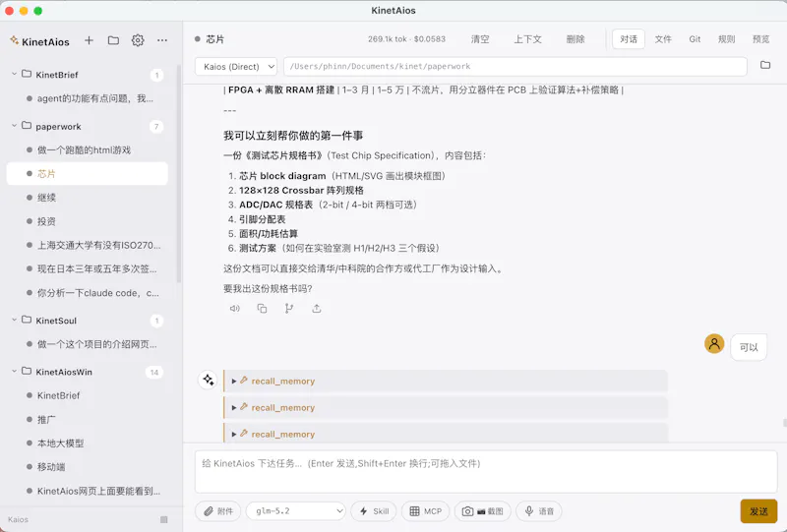The height and width of the screenshot is (532, 787).
Task: Switch to the 预览 tab
Action: coord(760,39)
